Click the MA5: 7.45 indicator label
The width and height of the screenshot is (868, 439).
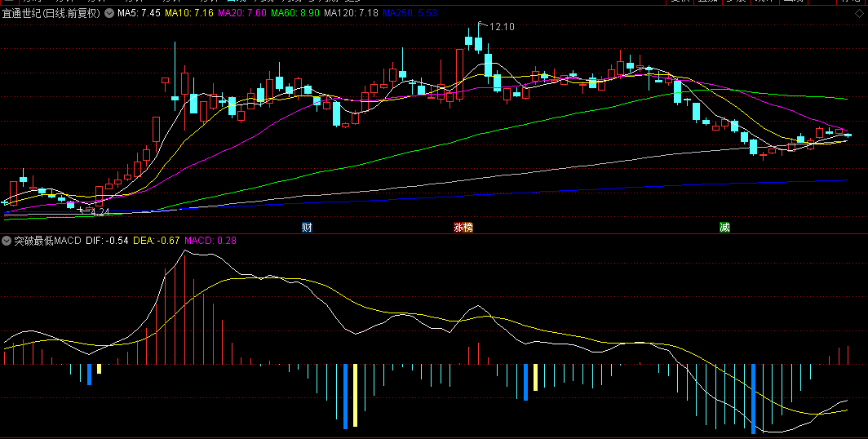point(139,13)
